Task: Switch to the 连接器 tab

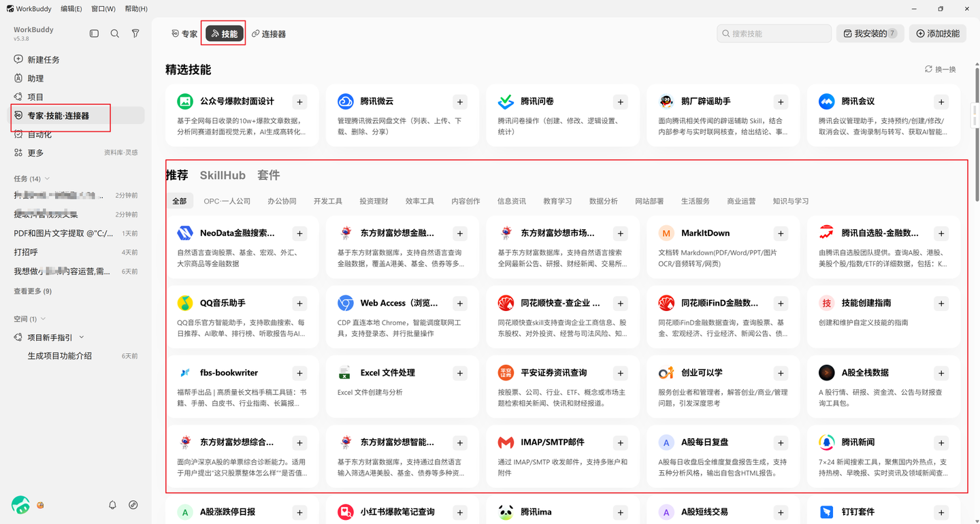Action: pos(269,33)
